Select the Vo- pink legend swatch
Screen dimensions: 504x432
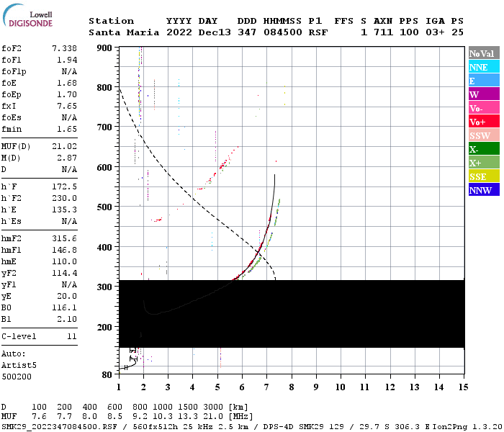point(484,108)
